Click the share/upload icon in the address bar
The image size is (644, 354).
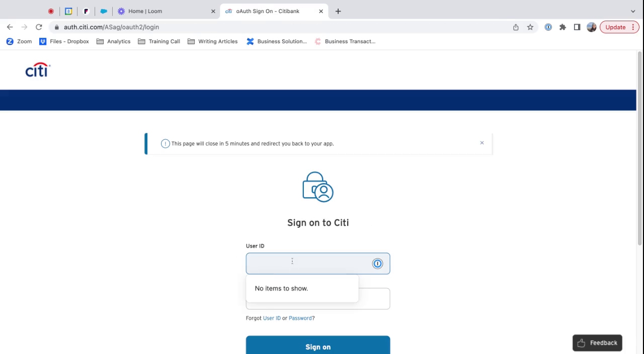click(516, 27)
